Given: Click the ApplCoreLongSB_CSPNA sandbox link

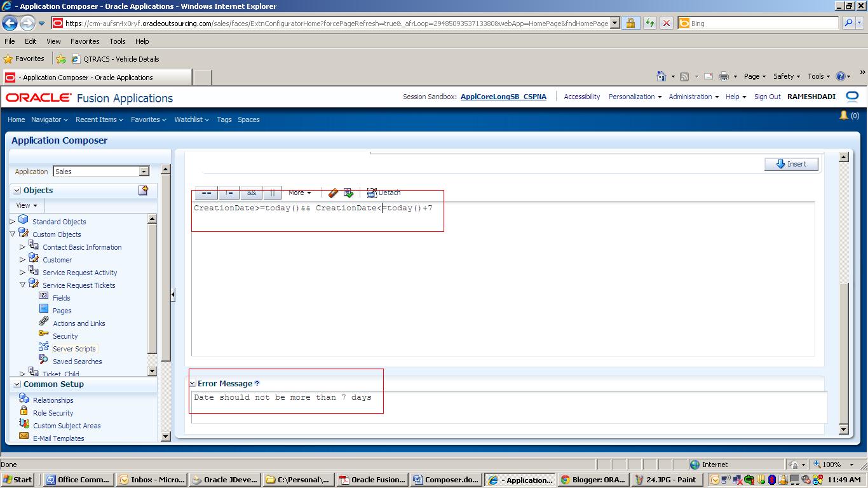Looking at the screenshot, I should tap(505, 97).
